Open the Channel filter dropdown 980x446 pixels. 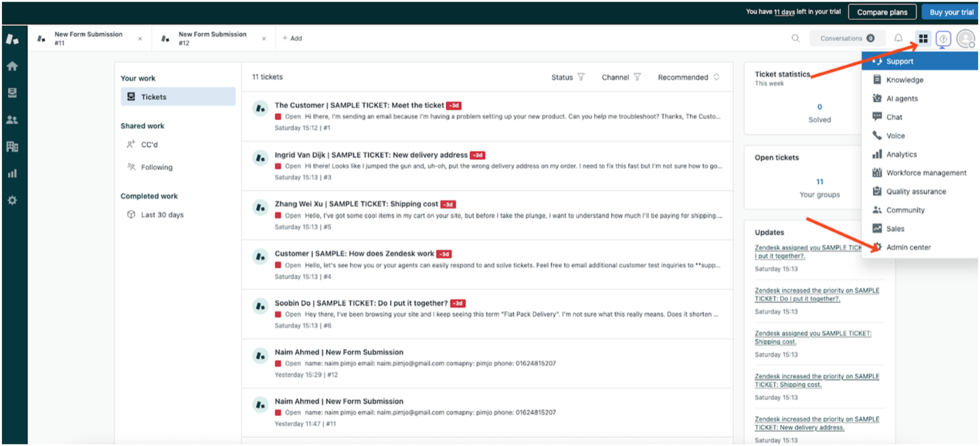tap(621, 77)
